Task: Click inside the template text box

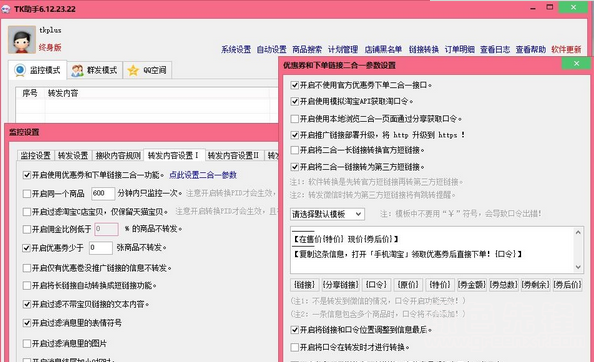Action: (x=432, y=250)
